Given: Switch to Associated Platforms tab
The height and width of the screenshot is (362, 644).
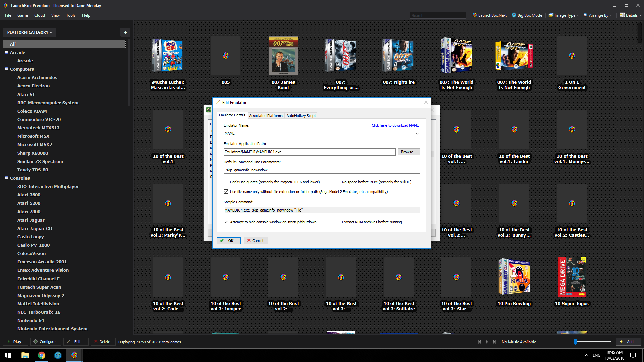Looking at the screenshot, I should point(266,116).
